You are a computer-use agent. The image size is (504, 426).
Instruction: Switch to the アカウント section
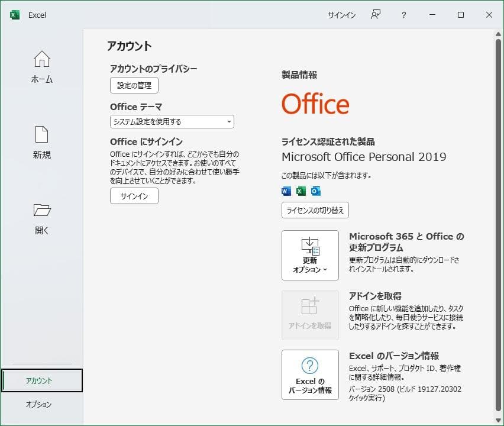[x=41, y=382]
